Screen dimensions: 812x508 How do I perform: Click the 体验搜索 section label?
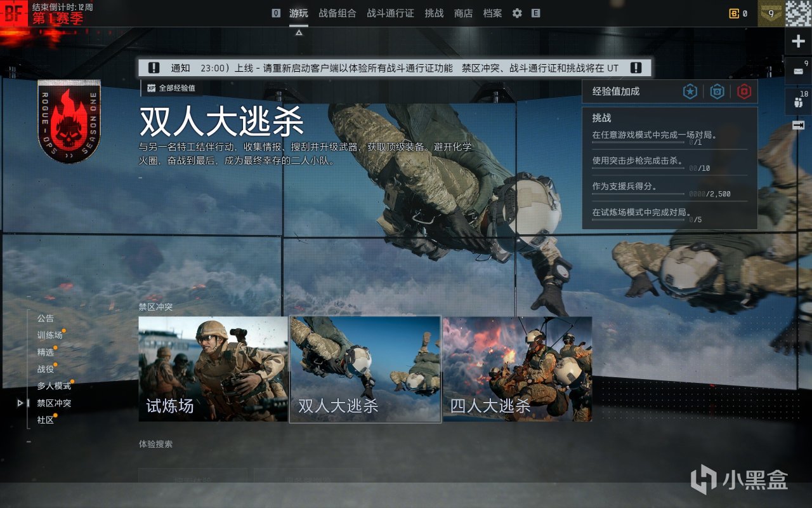[x=155, y=444]
